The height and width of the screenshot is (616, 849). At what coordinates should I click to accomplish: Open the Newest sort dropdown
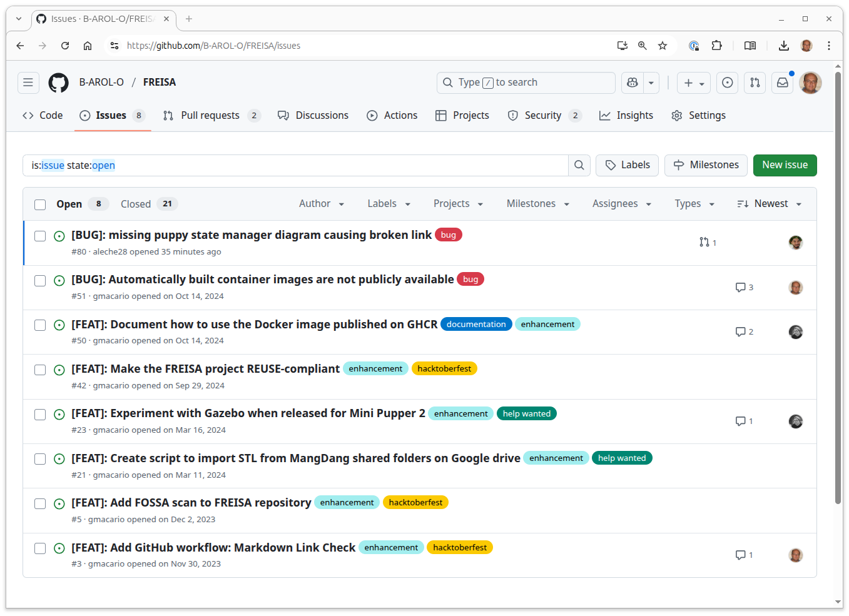click(x=770, y=204)
